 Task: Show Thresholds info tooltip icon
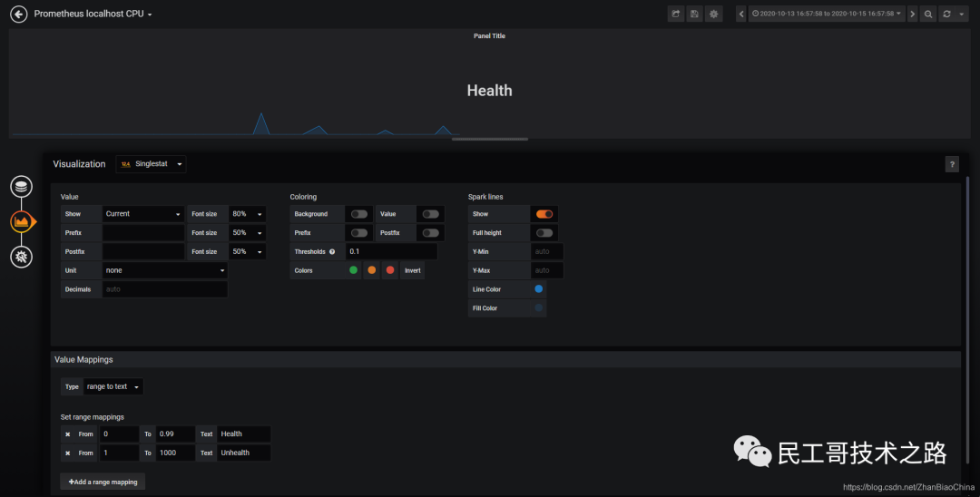(332, 251)
